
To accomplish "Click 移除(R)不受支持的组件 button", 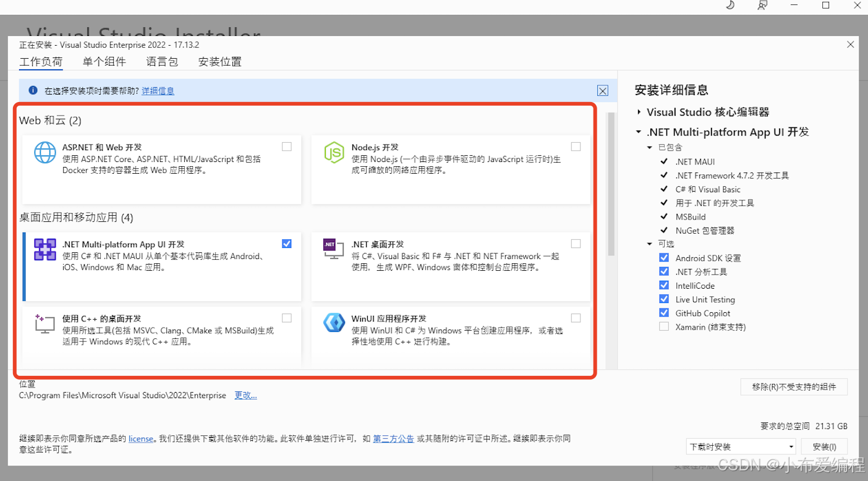I will pos(794,387).
